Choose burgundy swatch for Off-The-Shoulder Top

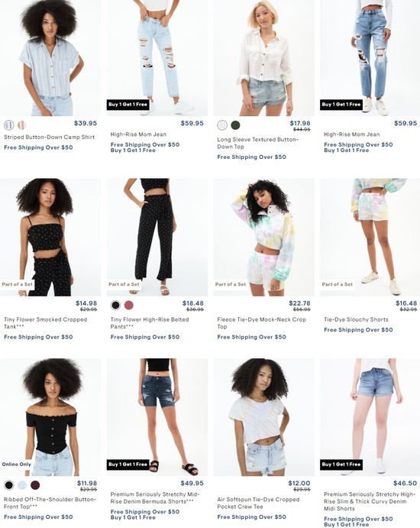pos(35,485)
